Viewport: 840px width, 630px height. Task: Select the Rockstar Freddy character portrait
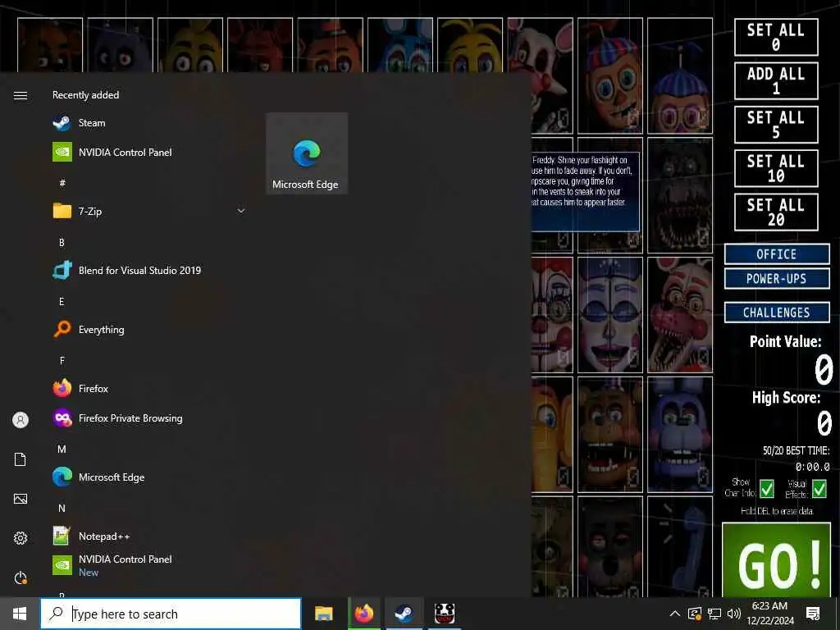coord(610,435)
